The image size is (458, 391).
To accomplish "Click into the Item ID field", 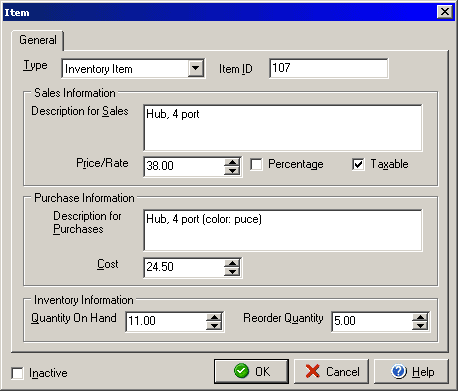I will (x=329, y=68).
